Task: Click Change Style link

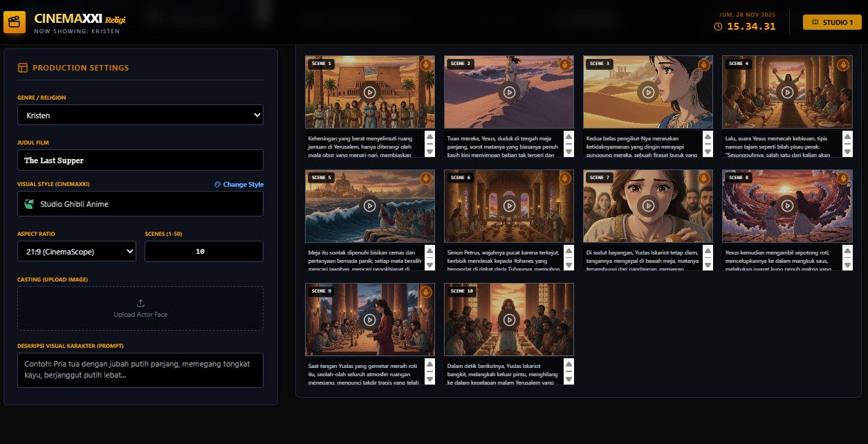Action: [x=239, y=185]
